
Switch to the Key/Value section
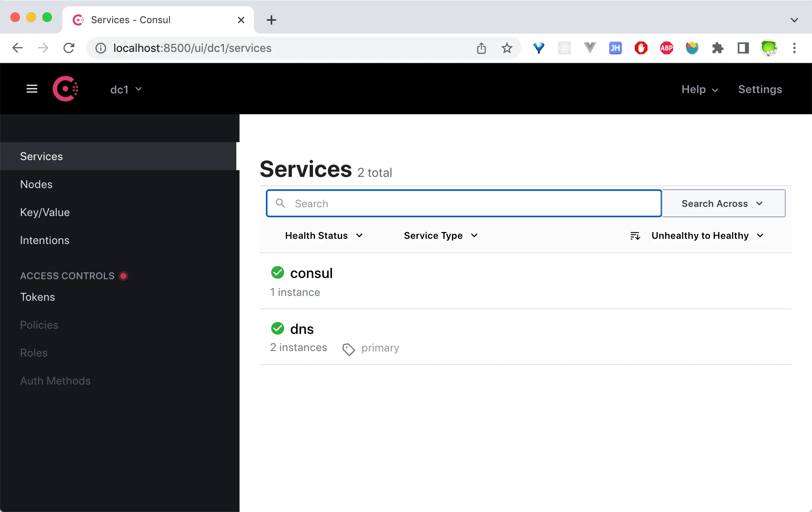(45, 212)
